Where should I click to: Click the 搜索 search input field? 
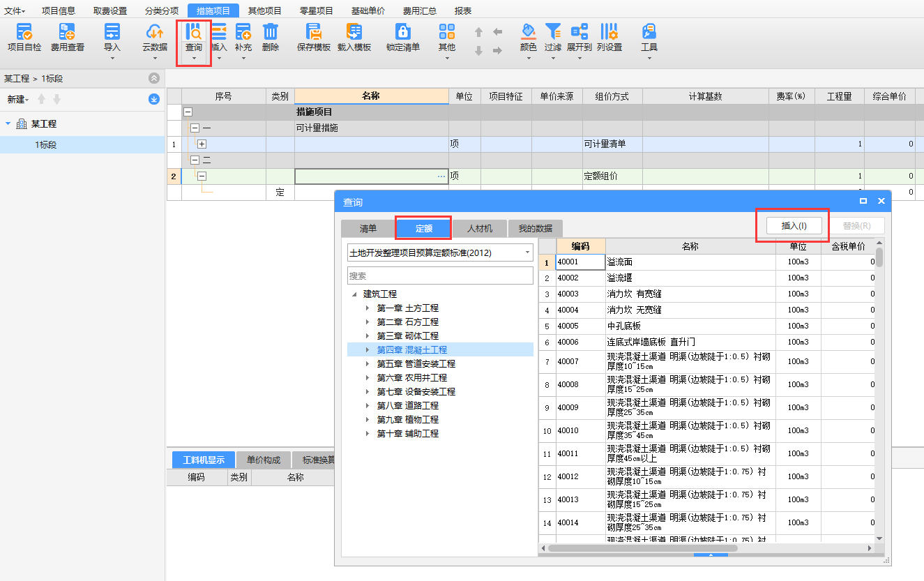[x=440, y=276]
